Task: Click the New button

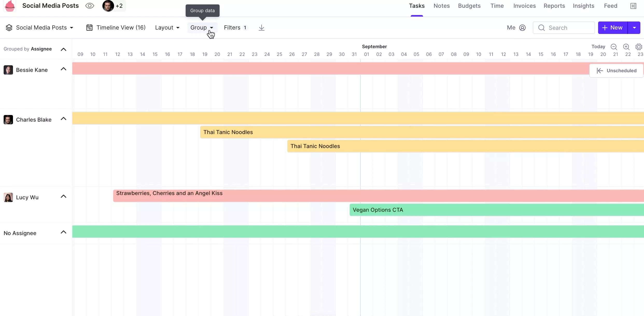Action: [x=613, y=28]
